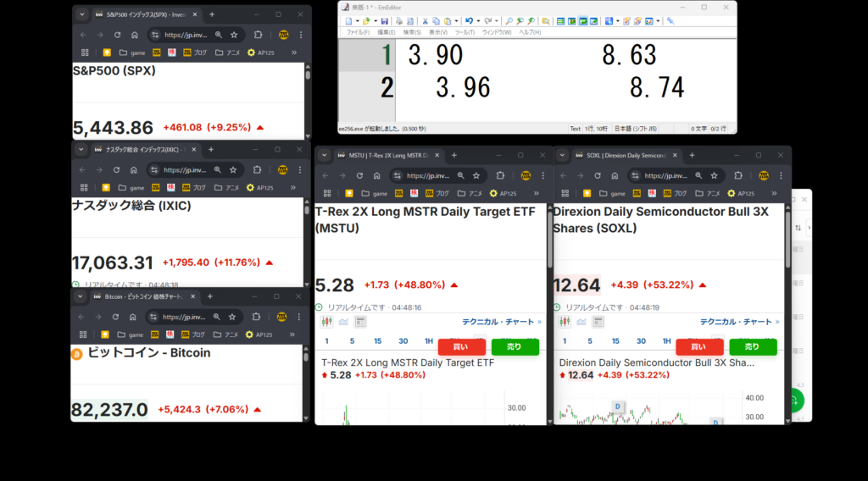Click the Paste clipboard icon in EmEditor

pyautogui.click(x=448, y=21)
